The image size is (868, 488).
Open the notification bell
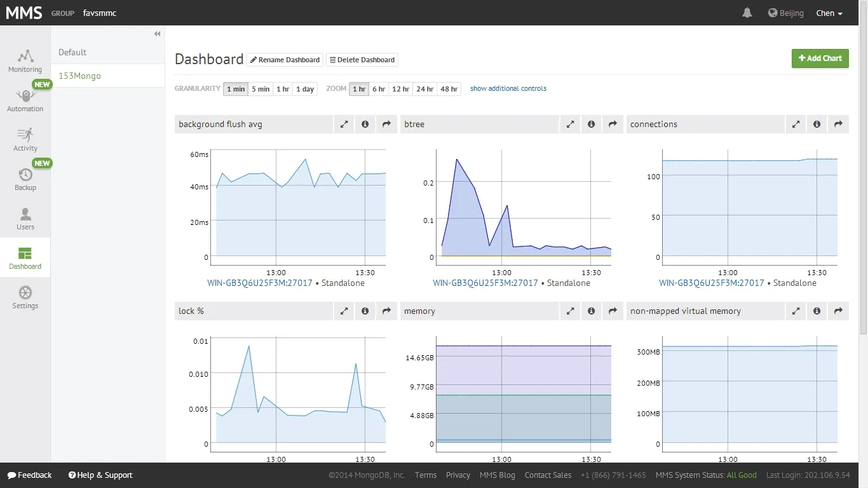747,12
